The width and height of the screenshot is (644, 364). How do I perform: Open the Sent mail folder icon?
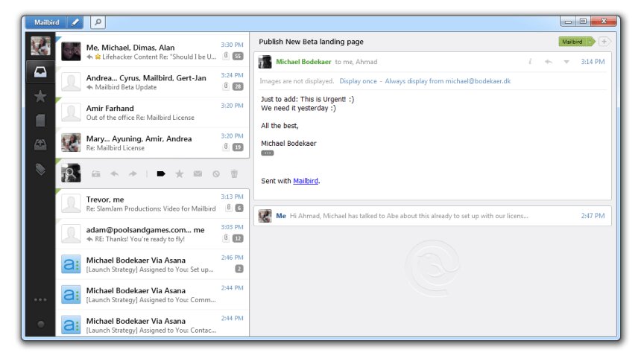[x=40, y=144]
